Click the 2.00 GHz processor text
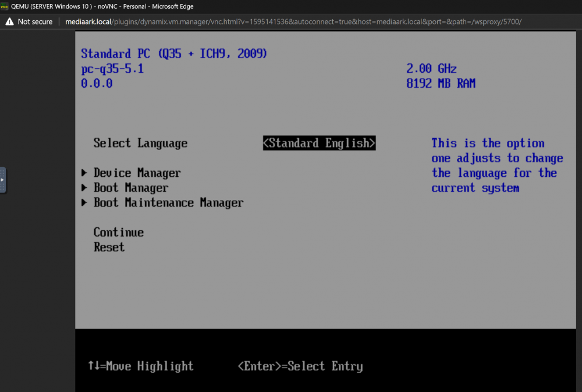Screen dimensions: 582x392 coord(431,69)
